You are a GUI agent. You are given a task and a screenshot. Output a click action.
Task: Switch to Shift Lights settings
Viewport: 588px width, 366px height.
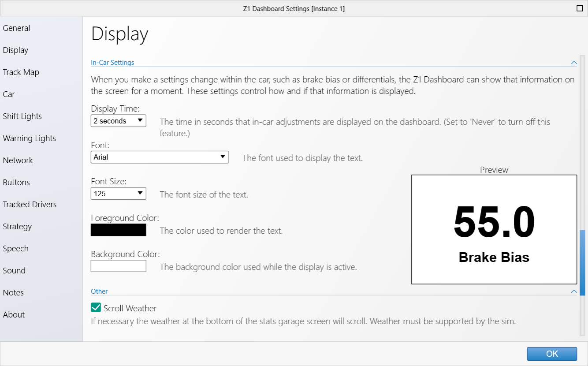22,116
